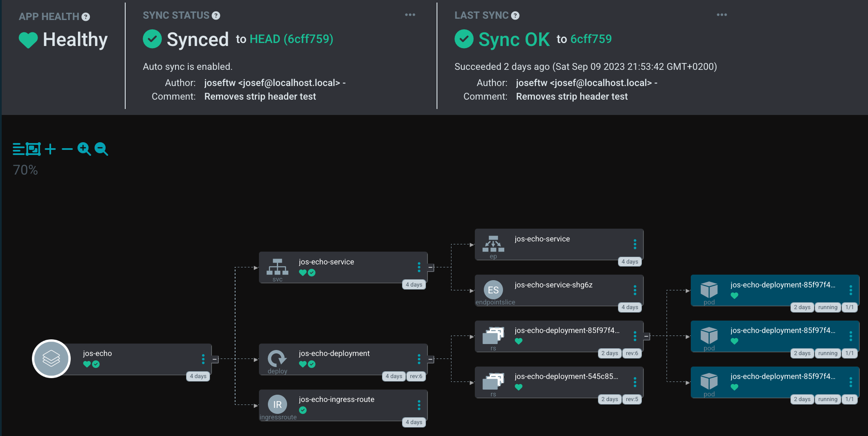The width and height of the screenshot is (868, 436).
Task: Open the 6cff759 commit link in Last Sync
Action: [591, 39]
